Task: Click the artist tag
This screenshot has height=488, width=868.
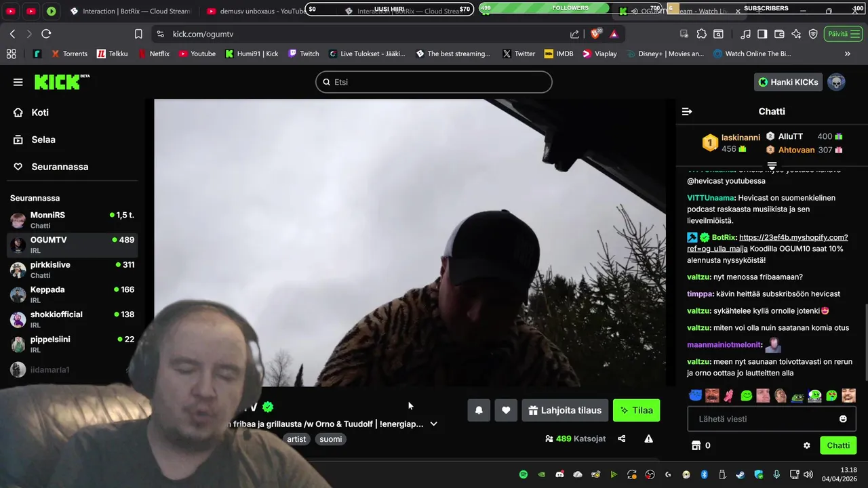Action: click(296, 439)
